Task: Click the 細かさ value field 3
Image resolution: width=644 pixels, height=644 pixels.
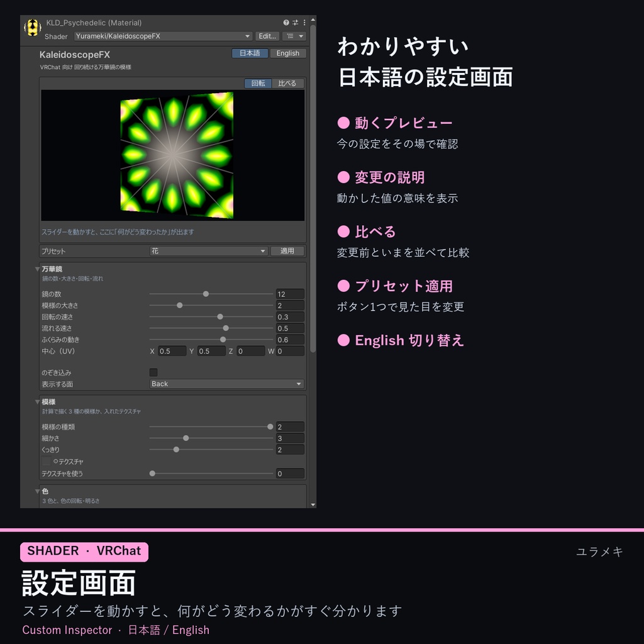Action: [x=290, y=438]
